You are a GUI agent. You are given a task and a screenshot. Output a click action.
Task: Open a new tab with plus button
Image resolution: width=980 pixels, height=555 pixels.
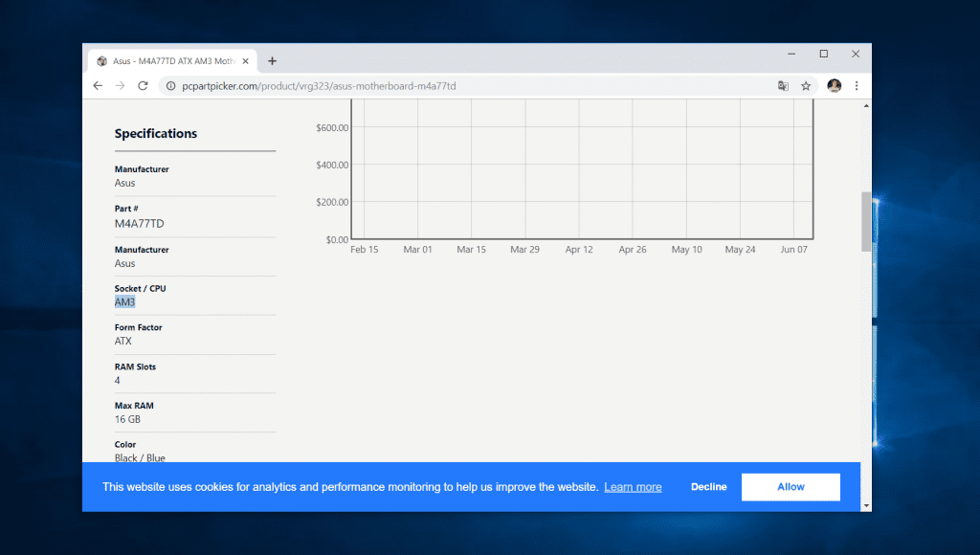tap(272, 60)
